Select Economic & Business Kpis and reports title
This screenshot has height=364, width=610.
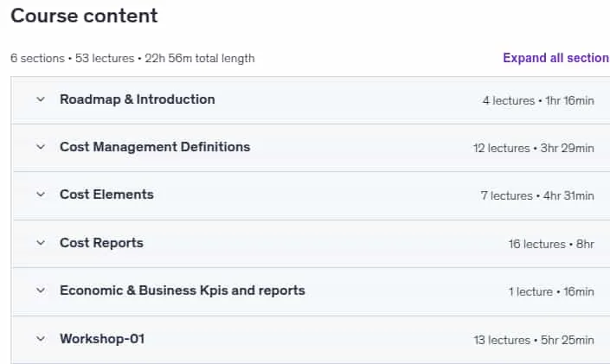[183, 291]
